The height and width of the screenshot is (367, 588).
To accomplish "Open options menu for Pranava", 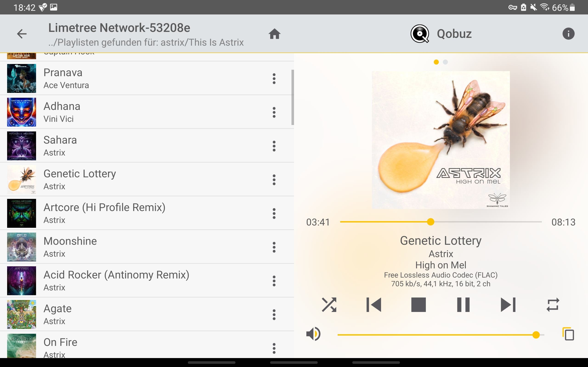I will pyautogui.click(x=274, y=79).
